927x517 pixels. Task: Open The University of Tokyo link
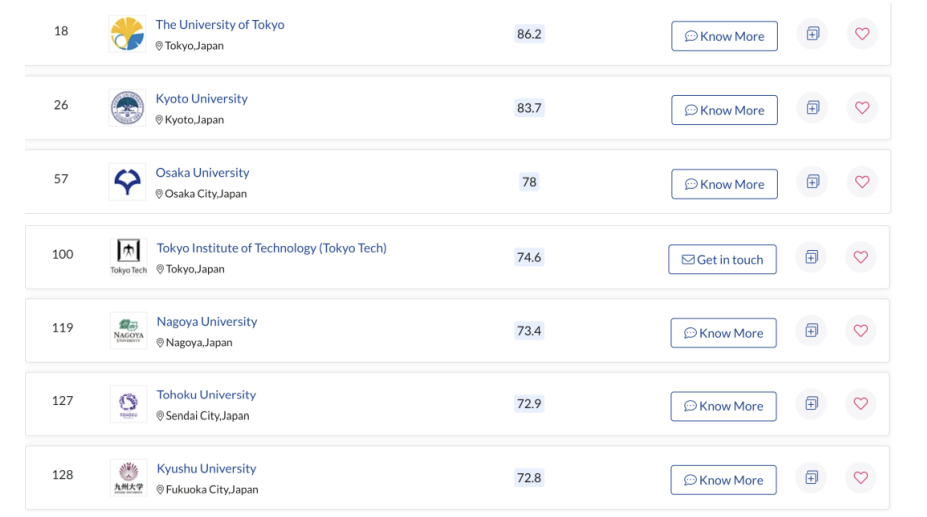click(x=220, y=24)
